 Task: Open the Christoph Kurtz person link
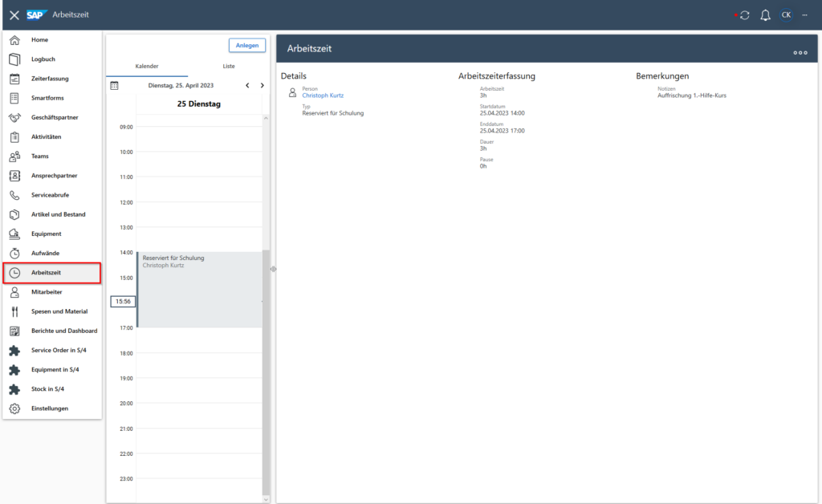(x=322, y=95)
